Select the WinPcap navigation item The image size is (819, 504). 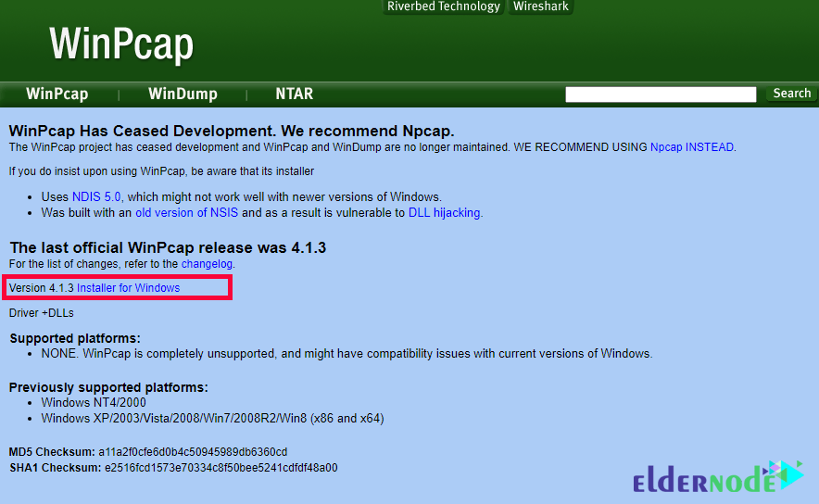[57, 94]
